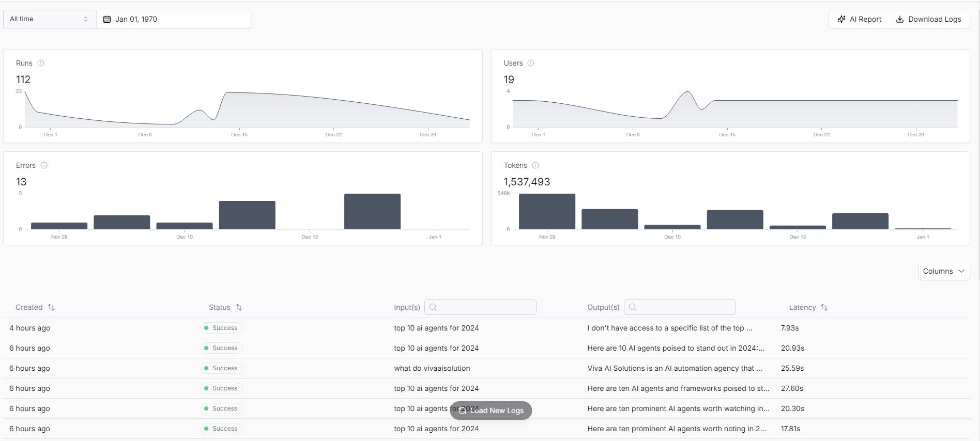980x441 pixels.
Task: Open the log row with 7.93s latency
Action: point(486,328)
